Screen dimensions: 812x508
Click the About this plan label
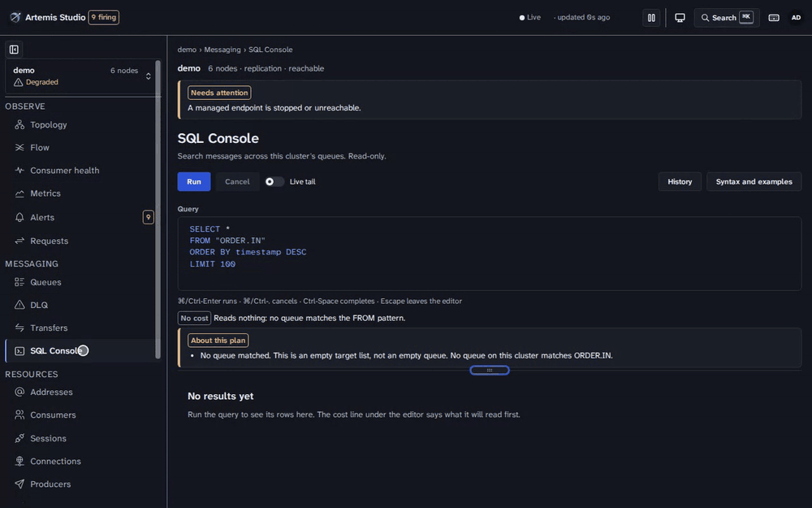(x=218, y=341)
